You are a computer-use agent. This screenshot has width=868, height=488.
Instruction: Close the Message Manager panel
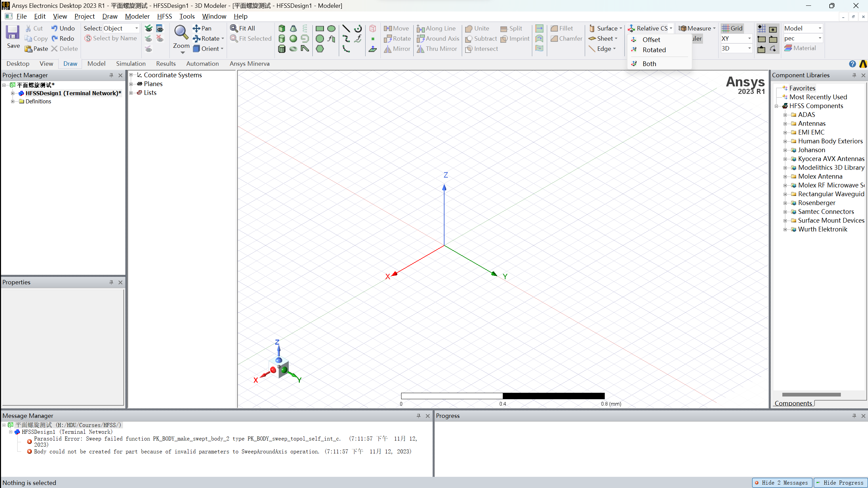tap(428, 416)
